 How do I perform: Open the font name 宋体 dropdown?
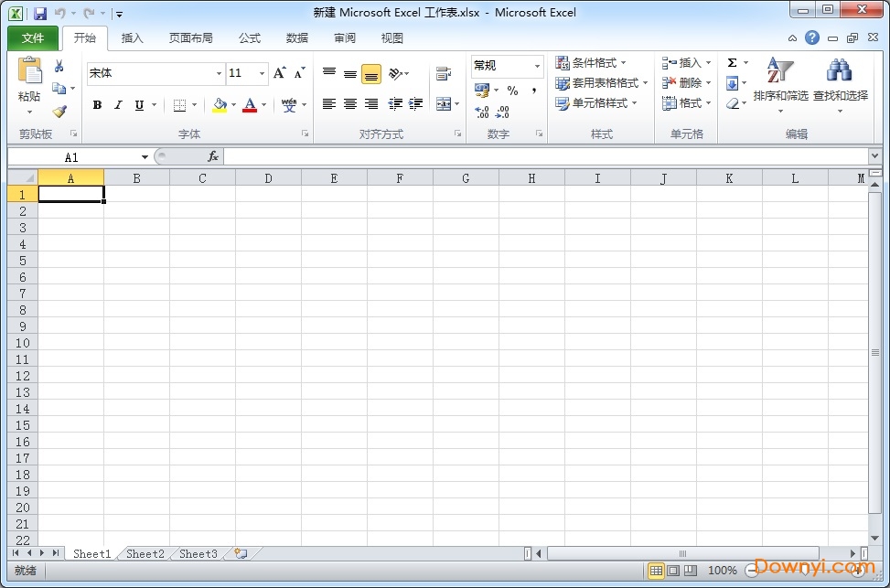[x=218, y=73]
